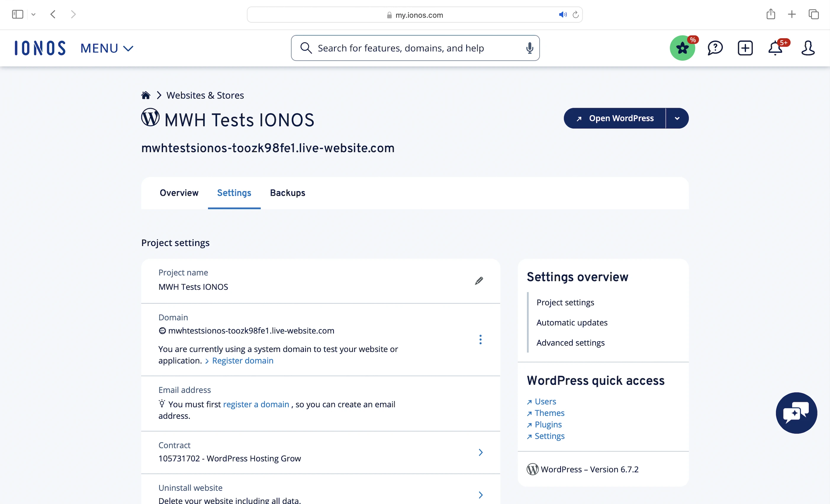Open the Domain three-dot options menu

[480, 339]
